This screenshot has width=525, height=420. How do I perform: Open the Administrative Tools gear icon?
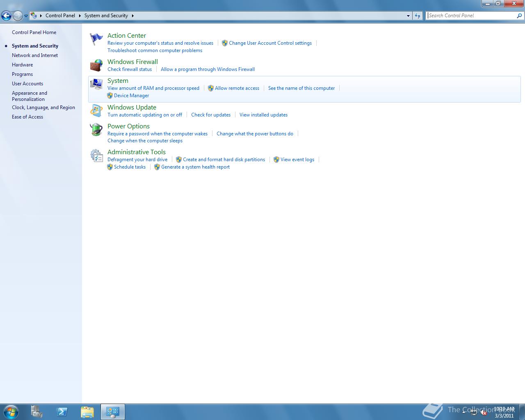tap(96, 155)
